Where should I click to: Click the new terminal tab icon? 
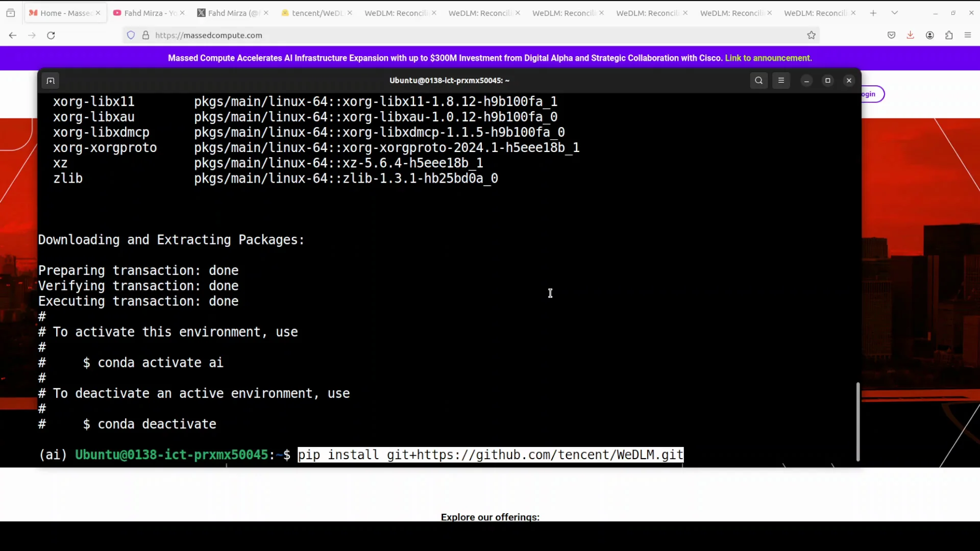tap(50, 81)
